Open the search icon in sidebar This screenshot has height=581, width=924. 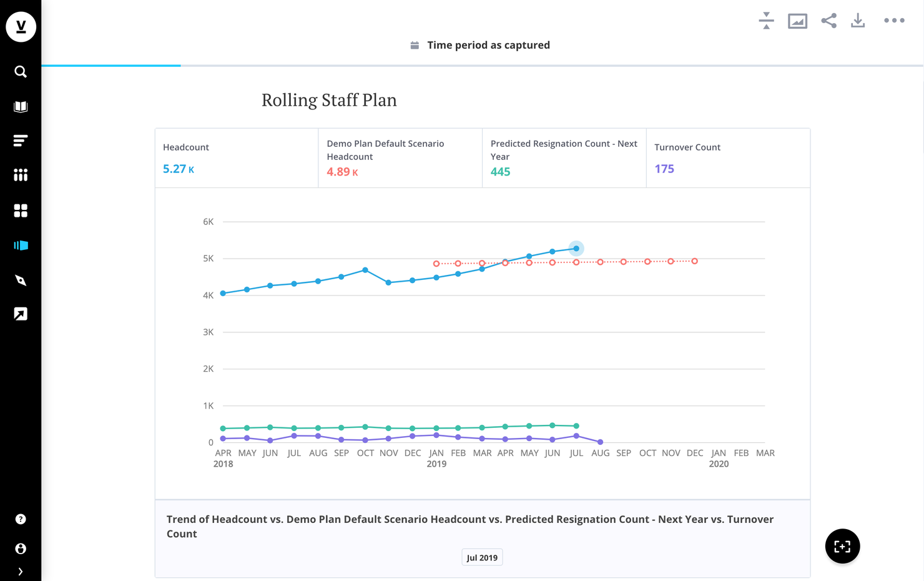coord(21,72)
